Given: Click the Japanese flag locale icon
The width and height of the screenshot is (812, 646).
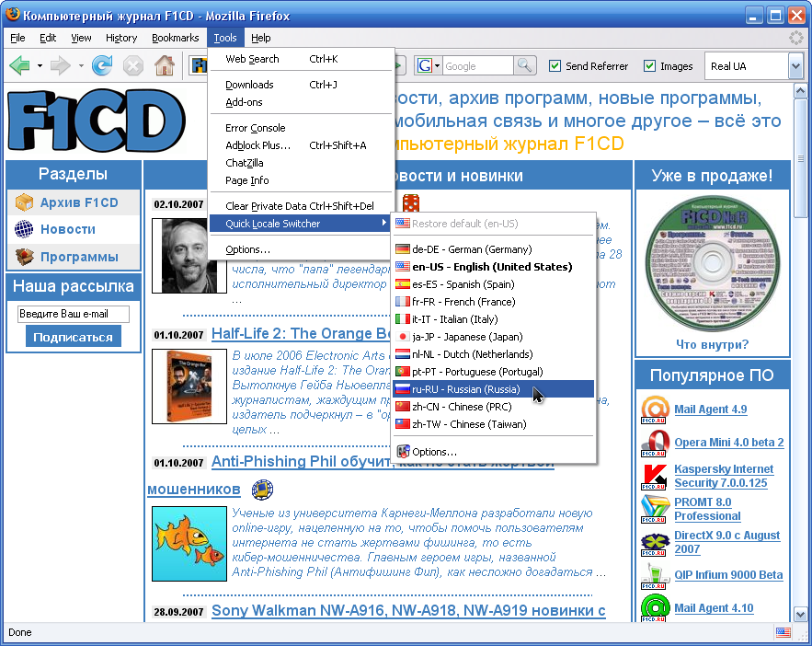Looking at the screenshot, I should (x=403, y=337).
